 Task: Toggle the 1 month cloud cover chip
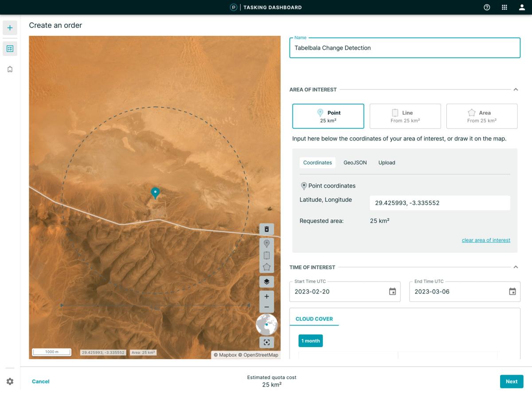click(x=310, y=340)
